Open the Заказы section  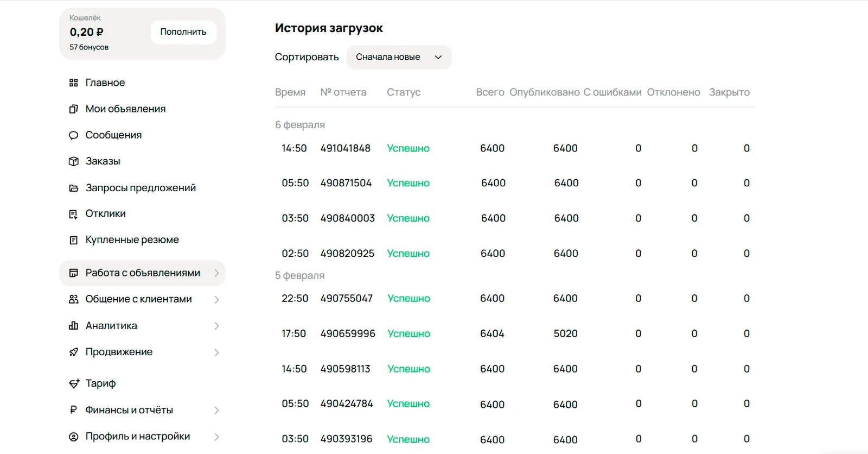(103, 161)
